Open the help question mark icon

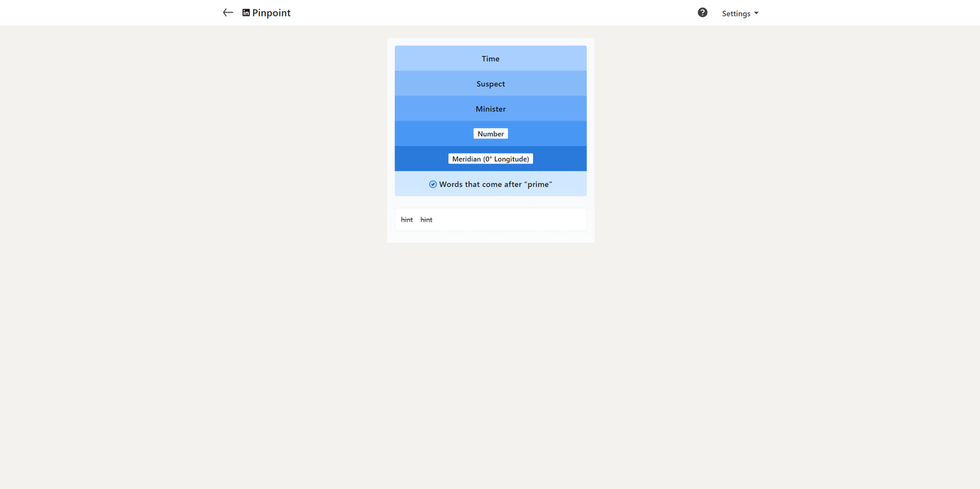703,13
